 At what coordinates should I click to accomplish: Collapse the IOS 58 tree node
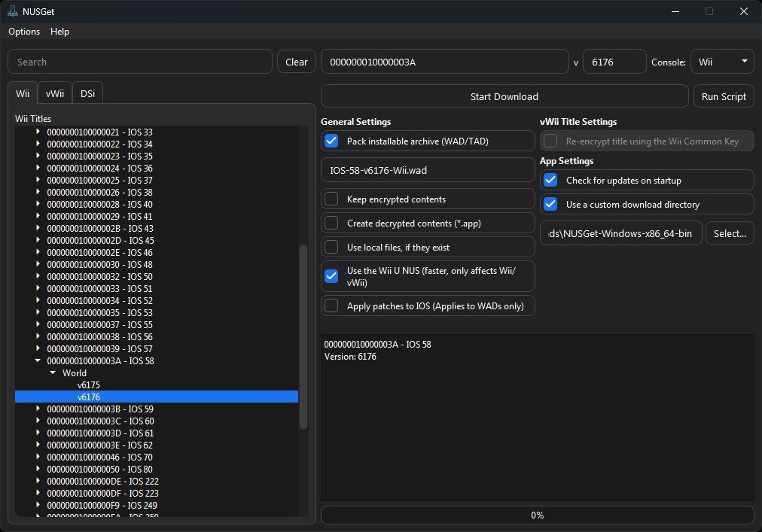38,360
